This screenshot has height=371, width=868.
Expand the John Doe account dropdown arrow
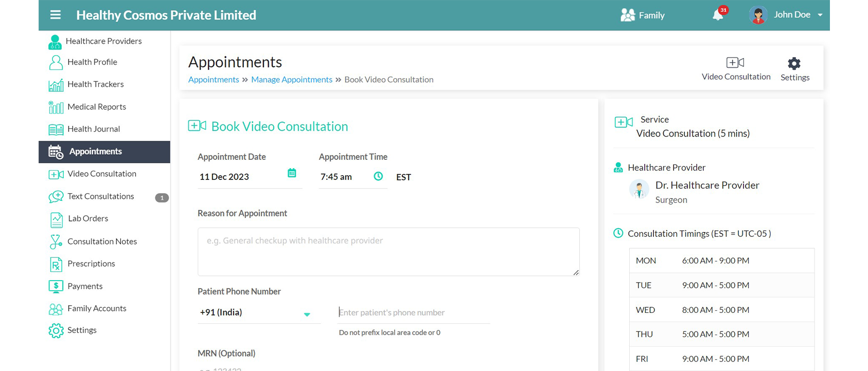[820, 15]
